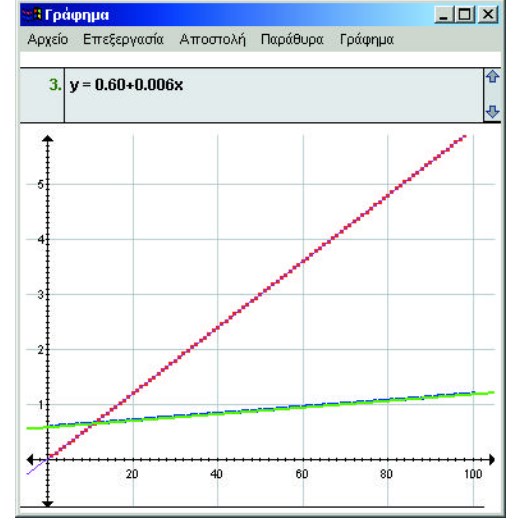Screen dimensions: 520x520
Task: Click the application icon in title bar
Action: pyautogui.click(x=32, y=15)
